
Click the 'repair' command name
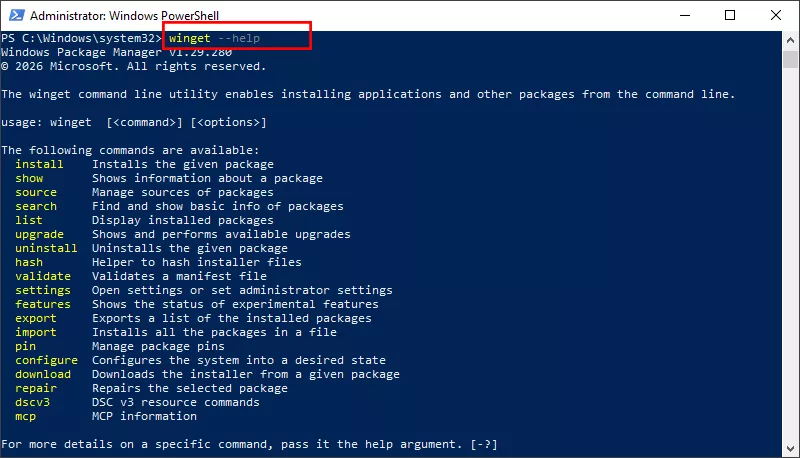36,389
